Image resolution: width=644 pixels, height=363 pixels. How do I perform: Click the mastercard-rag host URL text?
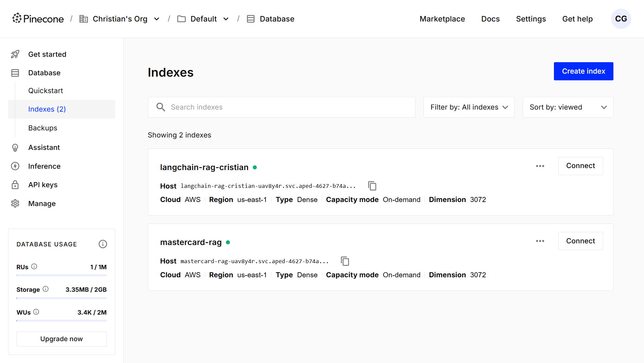pyautogui.click(x=254, y=261)
